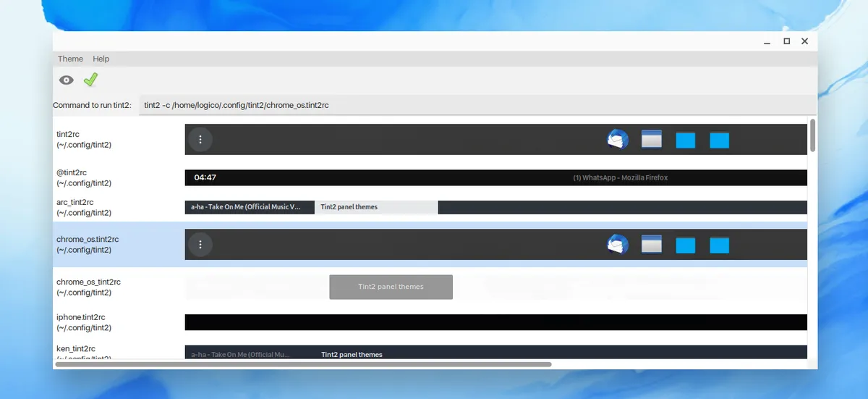Click Tint2 panel themes button in chrome_os_tint2rc preview
868x399 pixels.
click(x=391, y=287)
